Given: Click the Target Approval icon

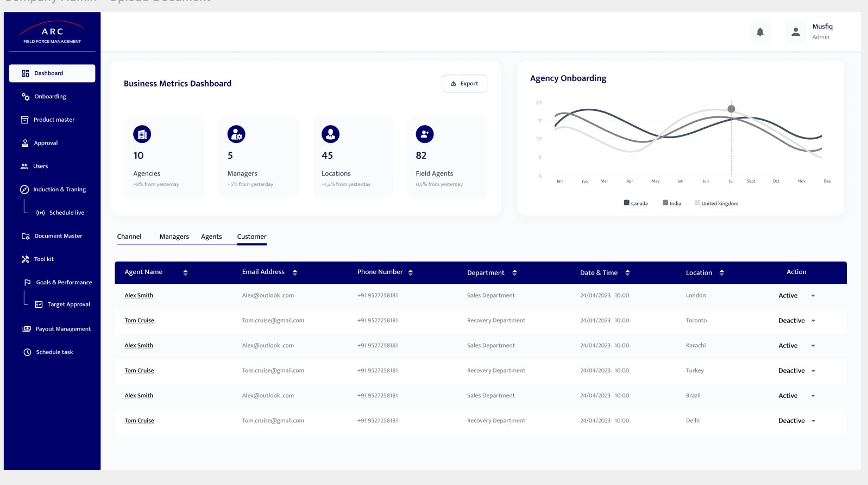Looking at the screenshot, I should tap(39, 304).
